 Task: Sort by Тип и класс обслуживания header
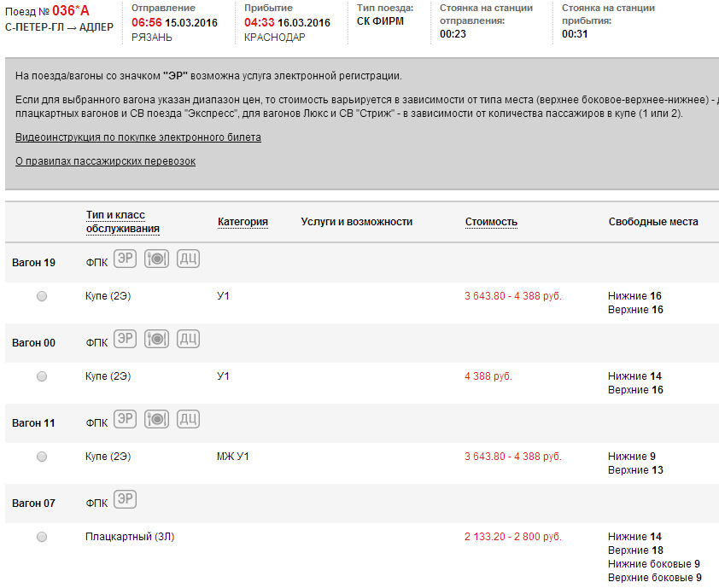click(x=122, y=222)
